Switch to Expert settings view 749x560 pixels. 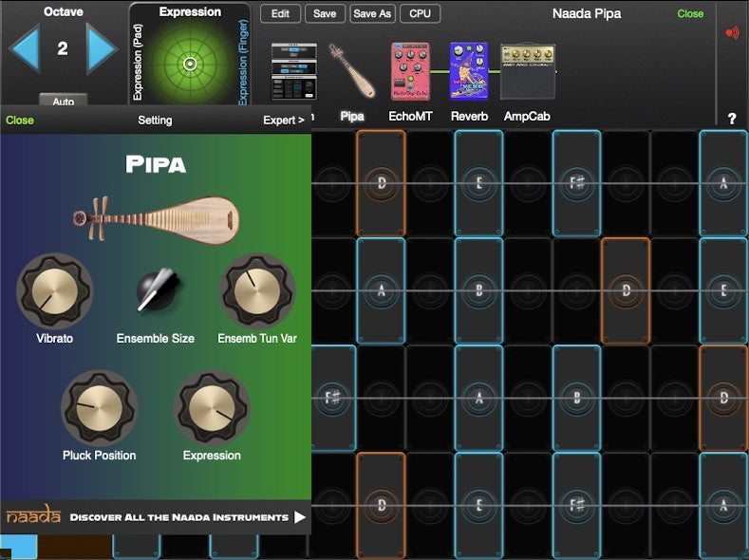[284, 121]
